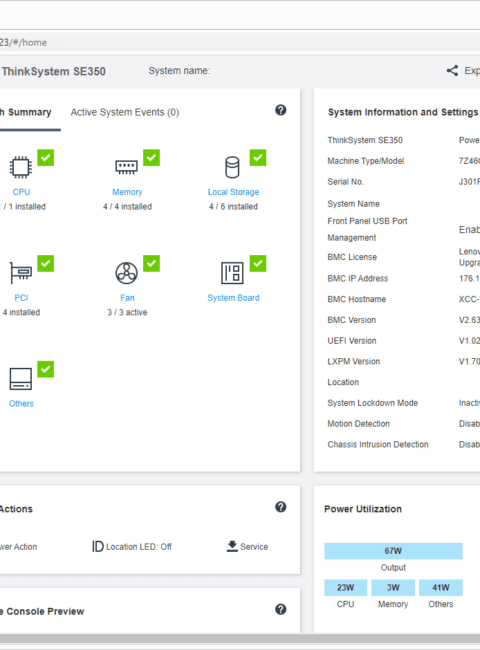Open the Fan status icon
Viewport: 480px width, 650px height.
pos(126,273)
